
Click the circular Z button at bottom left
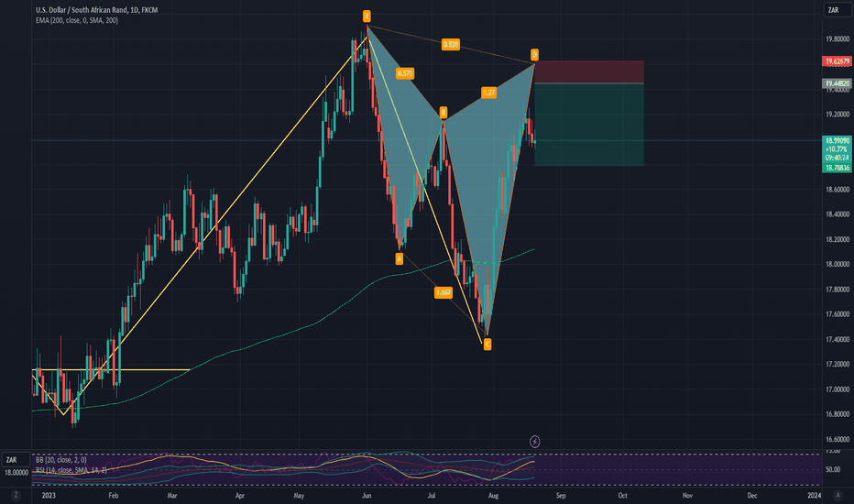tap(16, 495)
